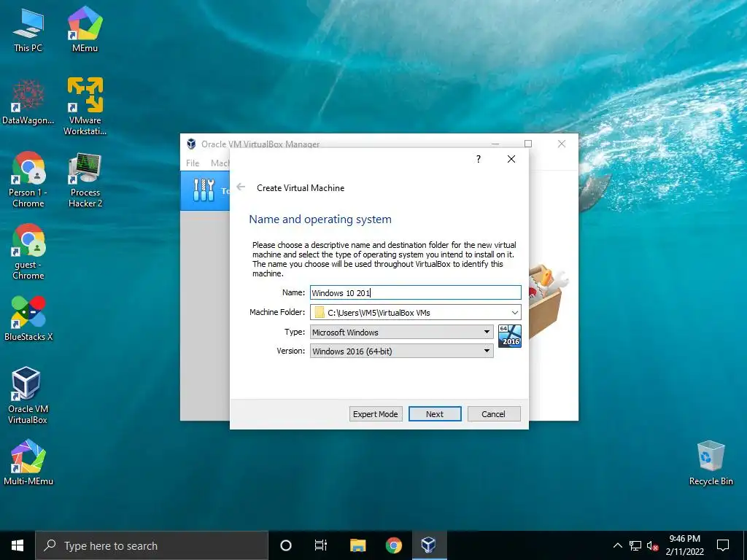Click the Windows 2016 OS type badge

pyautogui.click(x=510, y=335)
